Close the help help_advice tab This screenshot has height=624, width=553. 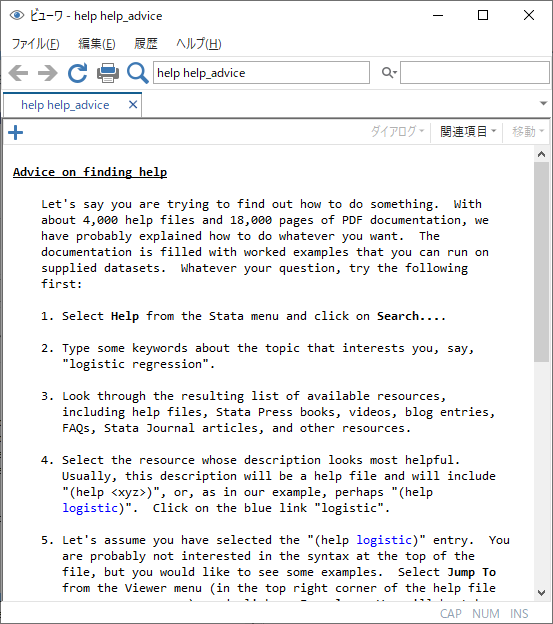(133, 105)
